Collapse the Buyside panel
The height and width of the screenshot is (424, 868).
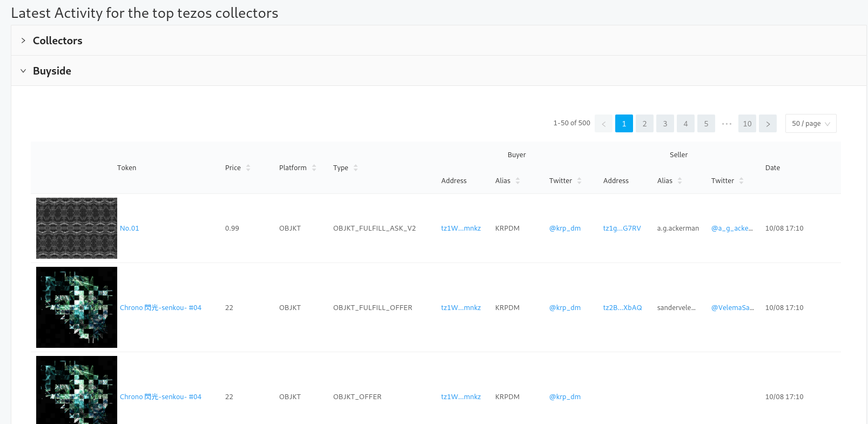click(52, 71)
